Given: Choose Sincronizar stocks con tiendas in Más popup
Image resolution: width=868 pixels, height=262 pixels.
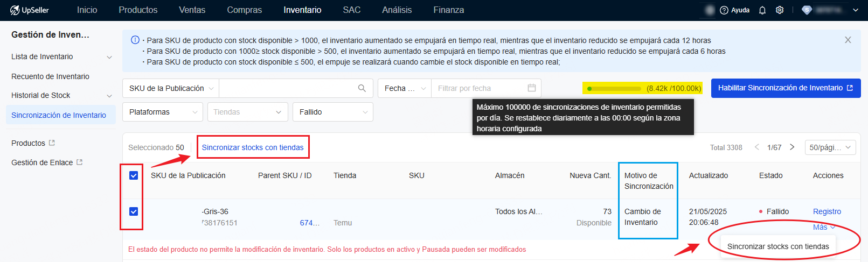Looking at the screenshot, I should [778, 246].
